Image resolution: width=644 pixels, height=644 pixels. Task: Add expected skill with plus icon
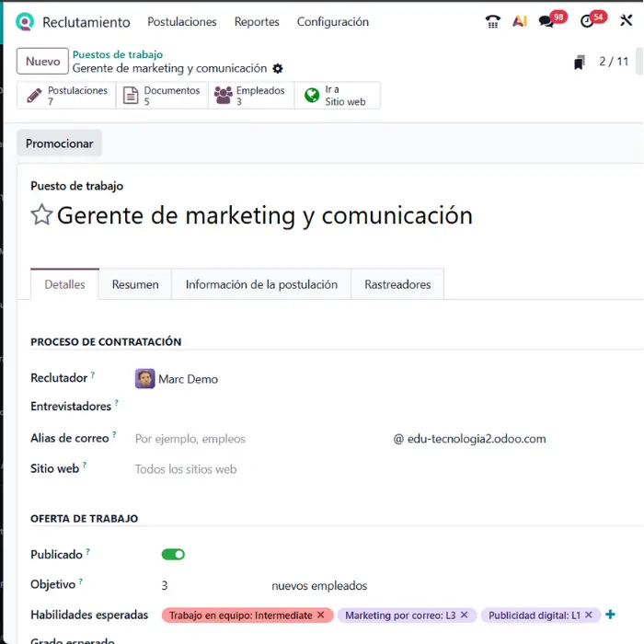(x=610, y=615)
